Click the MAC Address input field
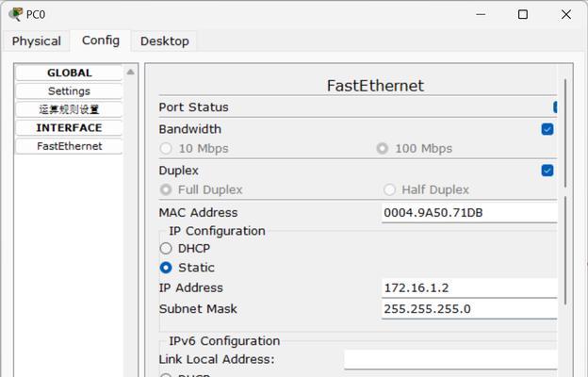The height and width of the screenshot is (377, 588). [x=469, y=212]
